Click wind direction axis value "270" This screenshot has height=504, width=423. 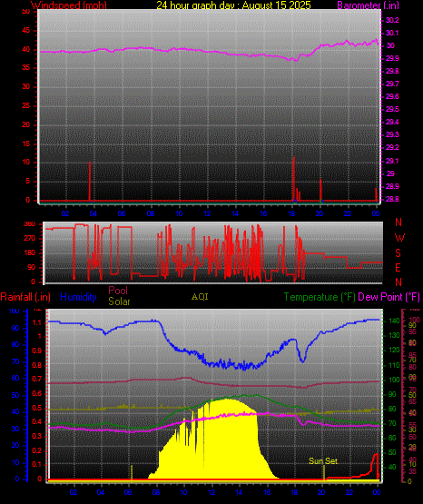tap(30, 239)
